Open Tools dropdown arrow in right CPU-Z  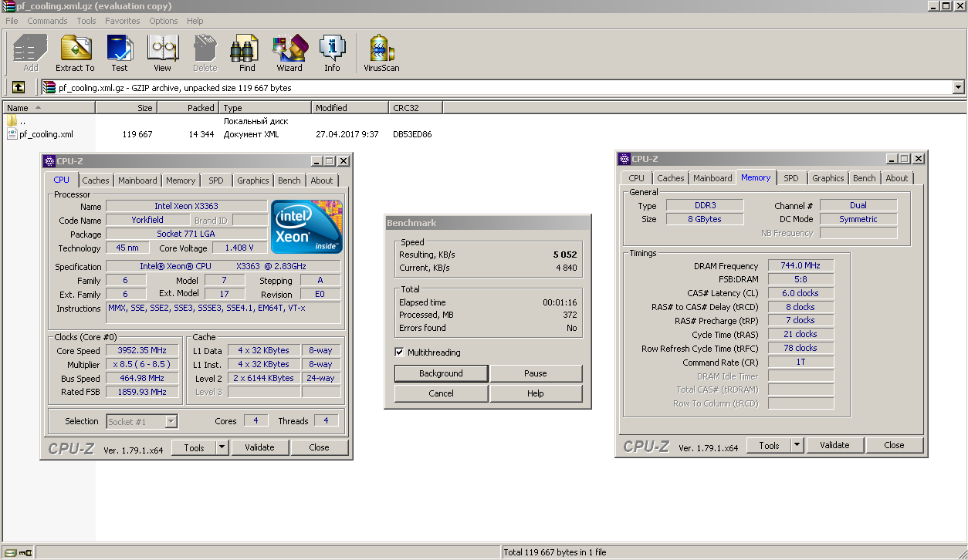pos(796,445)
